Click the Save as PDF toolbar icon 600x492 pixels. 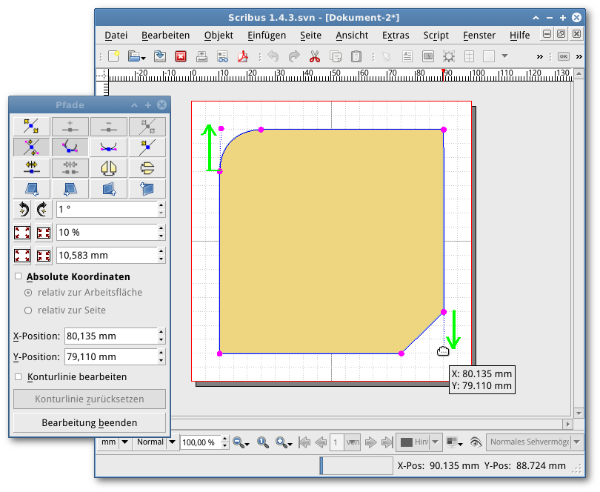243,57
